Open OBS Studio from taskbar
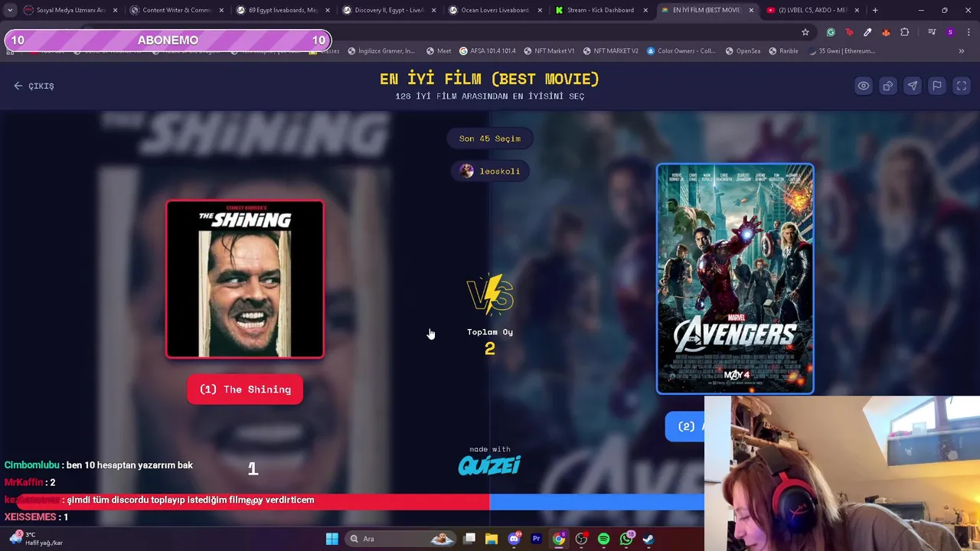 (x=581, y=539)
